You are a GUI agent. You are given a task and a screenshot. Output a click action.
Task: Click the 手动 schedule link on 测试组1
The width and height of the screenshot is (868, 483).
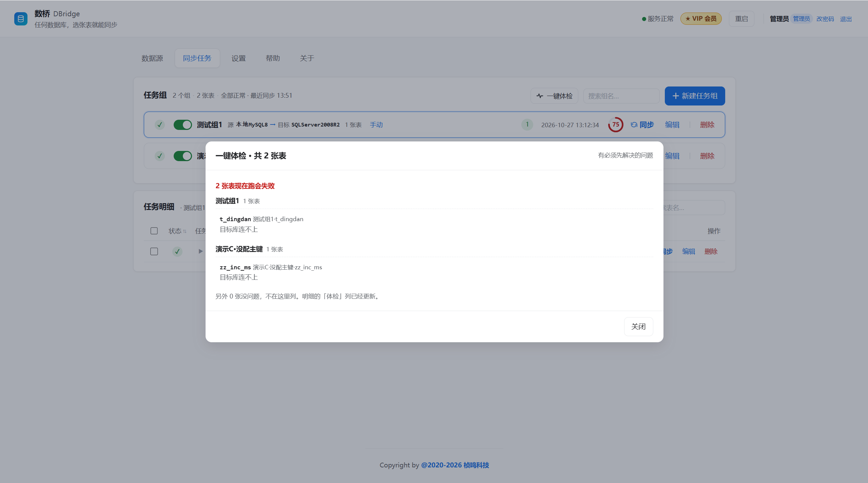376,125
